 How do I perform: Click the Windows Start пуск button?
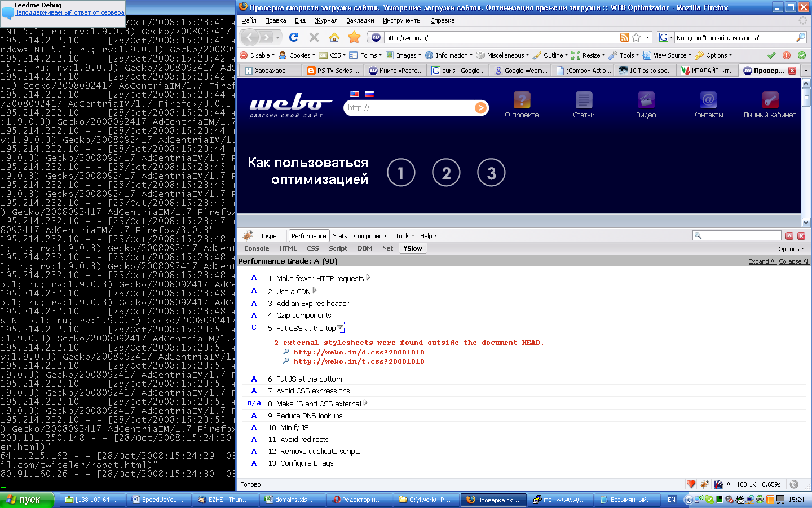(27, 500)
